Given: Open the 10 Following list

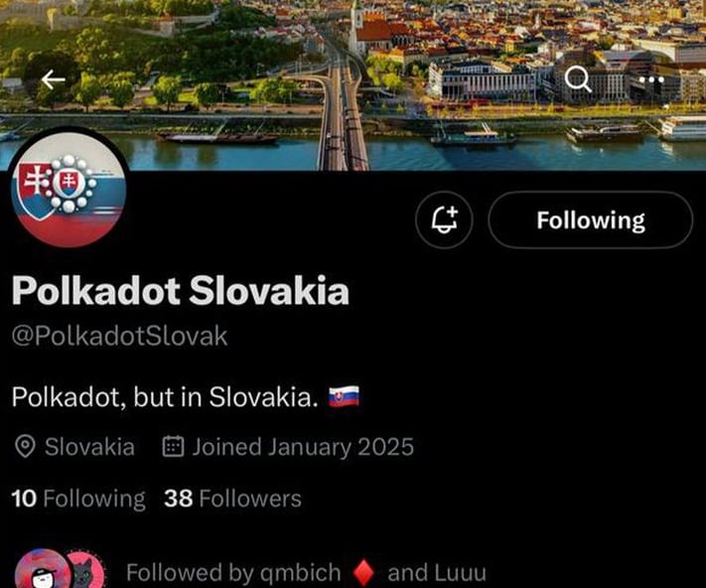Looking at the screenshot, I should click(x=78, y=499).
